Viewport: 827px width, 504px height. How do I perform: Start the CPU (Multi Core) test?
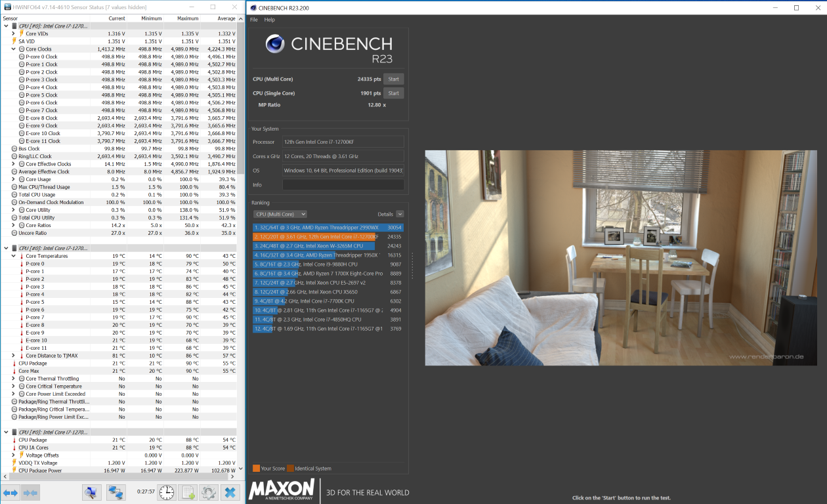(394, 79)
